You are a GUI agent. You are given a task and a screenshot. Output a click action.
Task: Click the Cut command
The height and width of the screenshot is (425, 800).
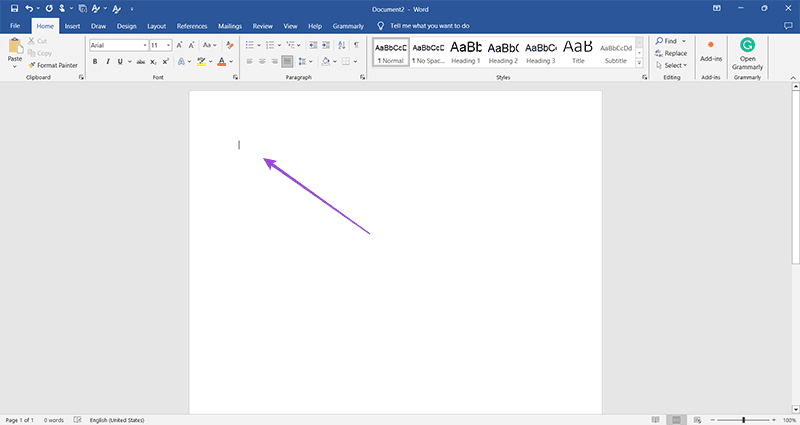click(37, 41)
